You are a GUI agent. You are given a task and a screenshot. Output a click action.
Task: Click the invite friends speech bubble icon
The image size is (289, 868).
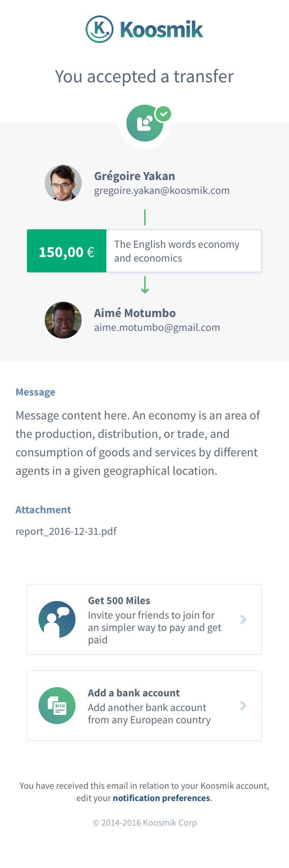pos(57,619)
